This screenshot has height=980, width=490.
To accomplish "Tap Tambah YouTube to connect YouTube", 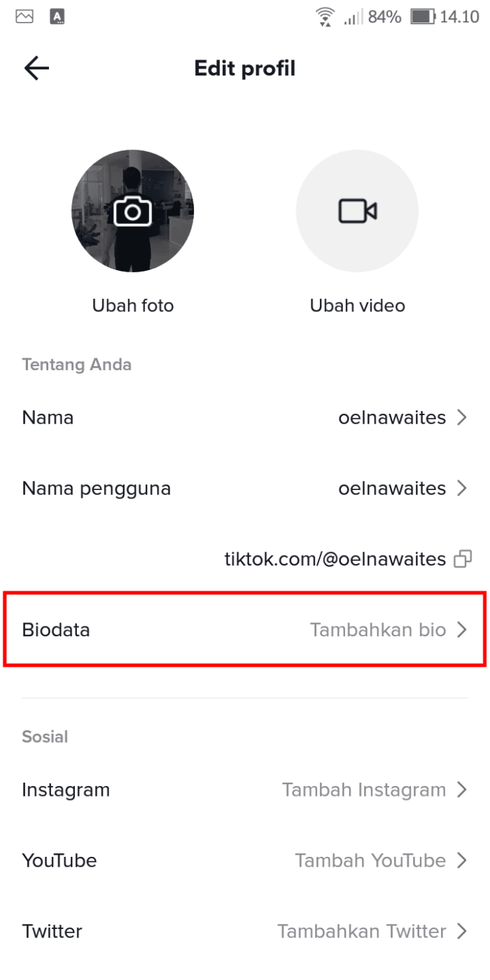I will 370,860.
